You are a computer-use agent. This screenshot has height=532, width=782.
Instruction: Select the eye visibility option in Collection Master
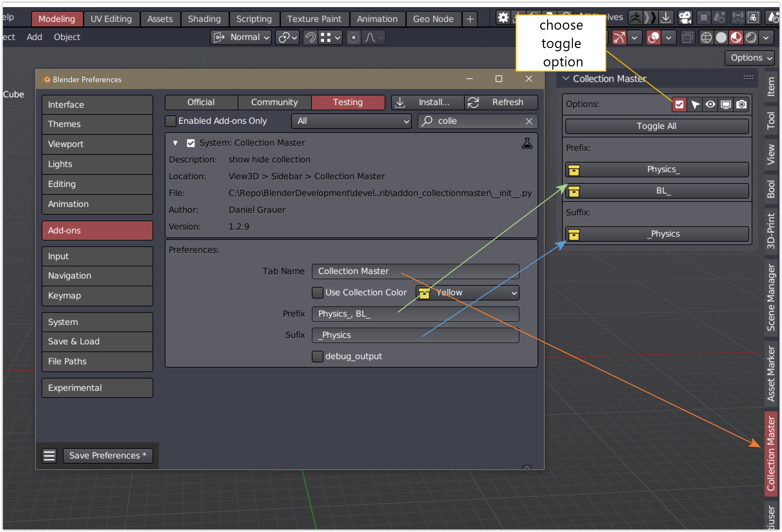(710, 104)
